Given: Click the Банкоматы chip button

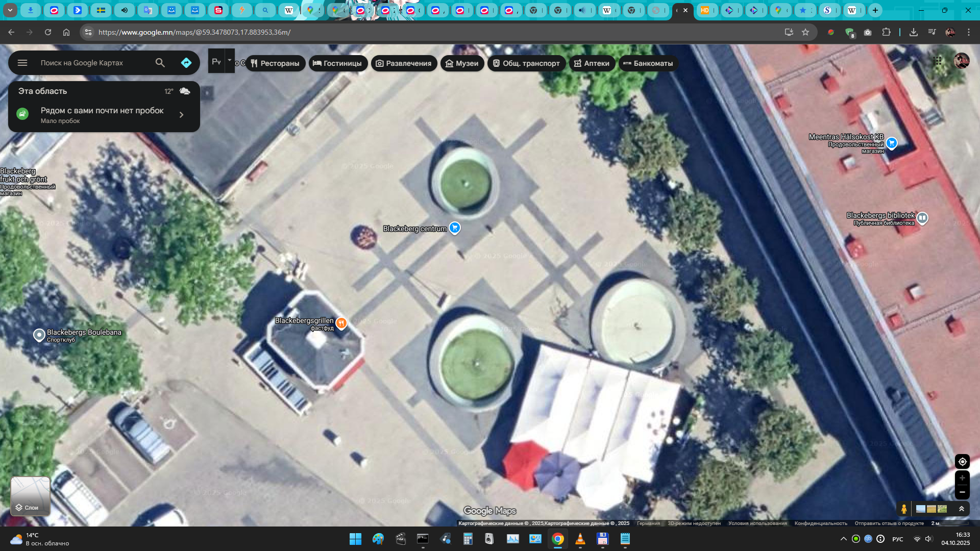Looking at the screenshot, I should coord(648,63).
